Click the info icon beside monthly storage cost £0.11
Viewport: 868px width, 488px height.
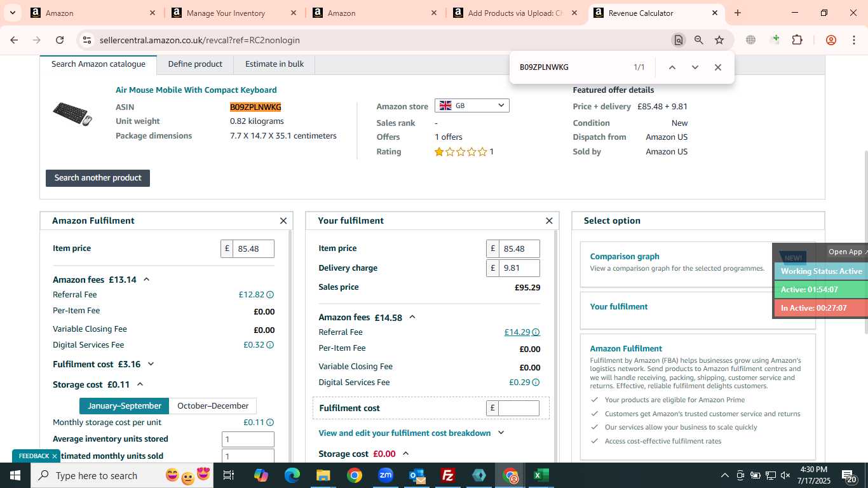click(x=270, y=423)
